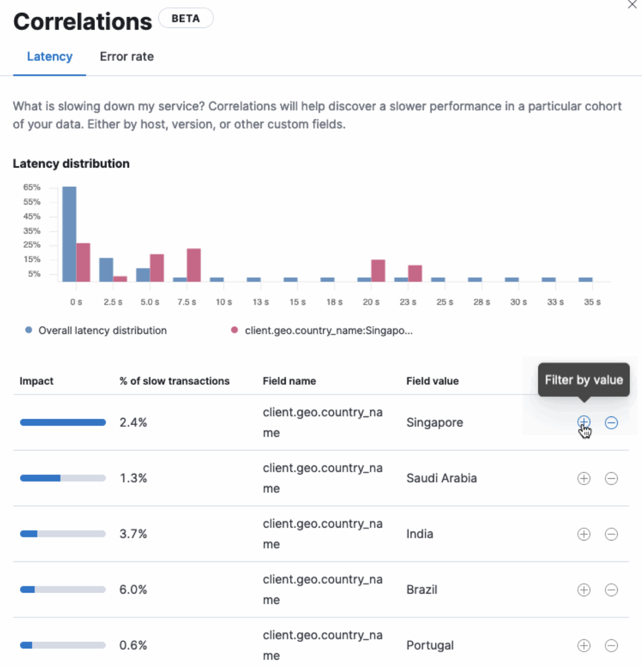Close the Correlations panel
644x672 pixels.
point(632,5)
